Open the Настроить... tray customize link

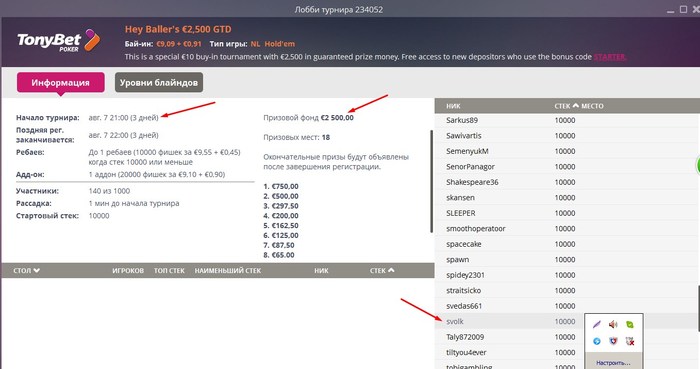(x=613, y=363)
